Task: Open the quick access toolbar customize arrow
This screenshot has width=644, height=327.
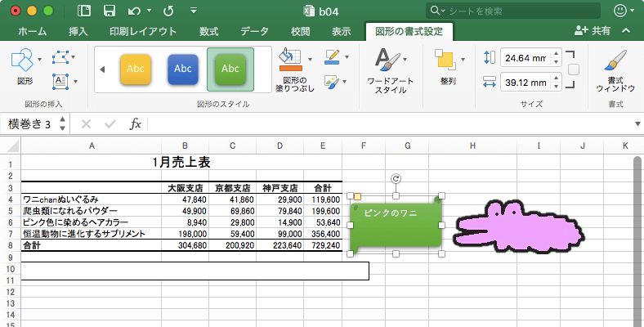Action: (x=194, y=11)
